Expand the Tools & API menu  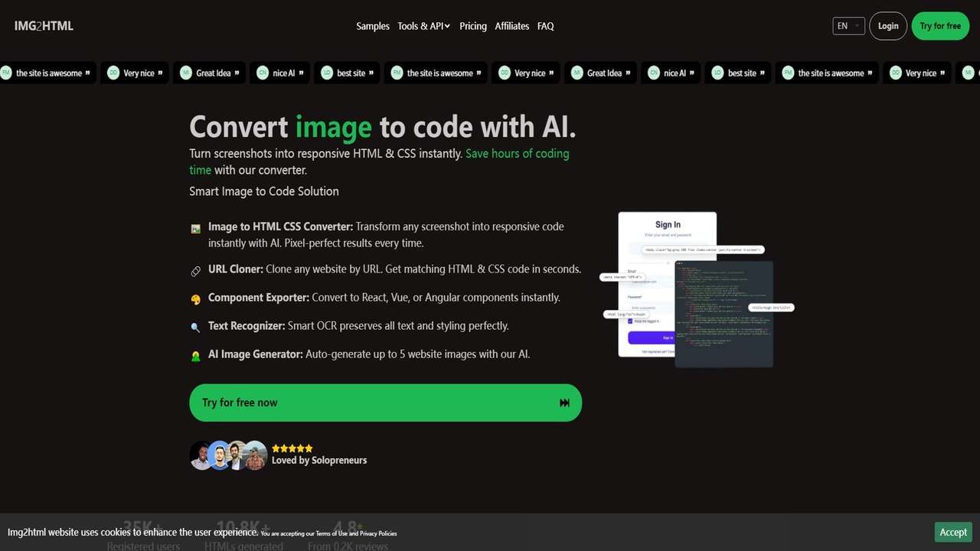point(424,26)
